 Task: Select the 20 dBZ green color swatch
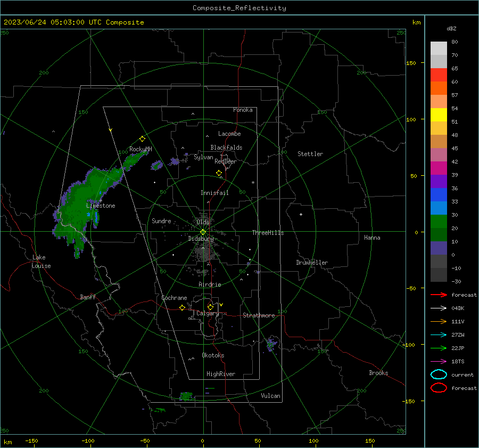point(439,234)
